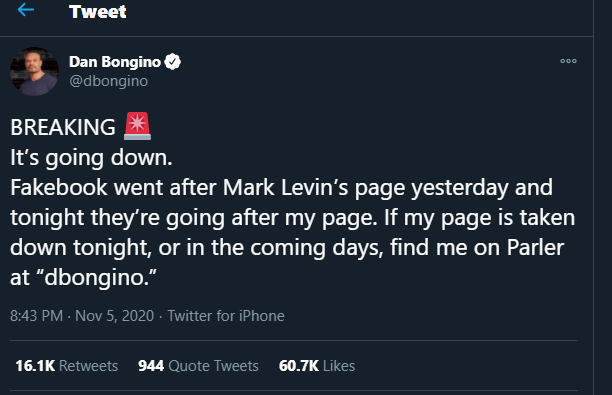The width and height of the screenshot is (612, 395).
Task: Open the @dbongino handle link
Action: coord(109,81)
